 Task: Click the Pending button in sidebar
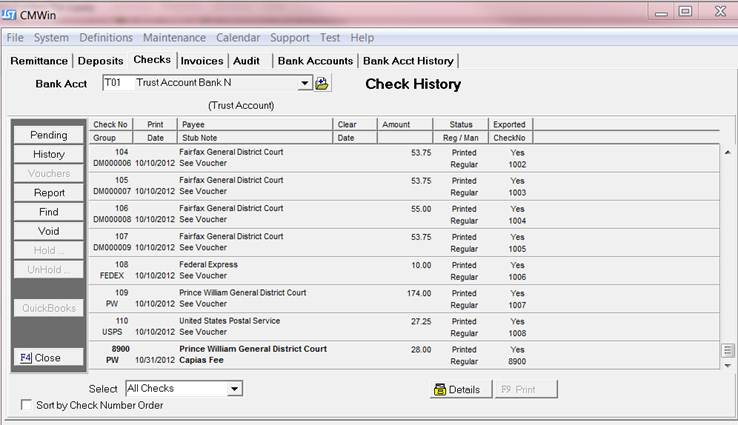pos(48,135)
